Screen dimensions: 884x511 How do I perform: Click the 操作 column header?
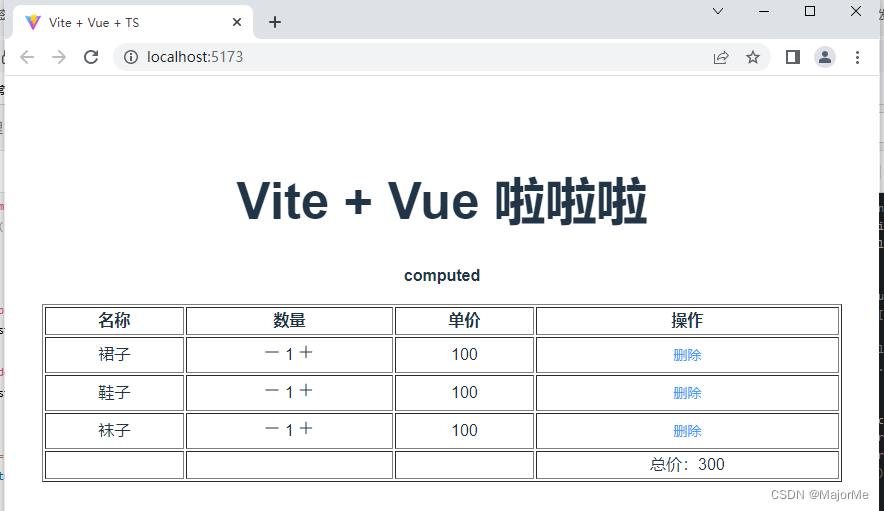(x=687, y=320)
